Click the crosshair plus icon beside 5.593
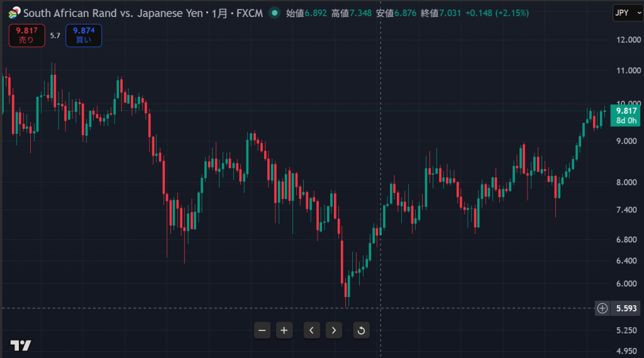 (602, 308)
